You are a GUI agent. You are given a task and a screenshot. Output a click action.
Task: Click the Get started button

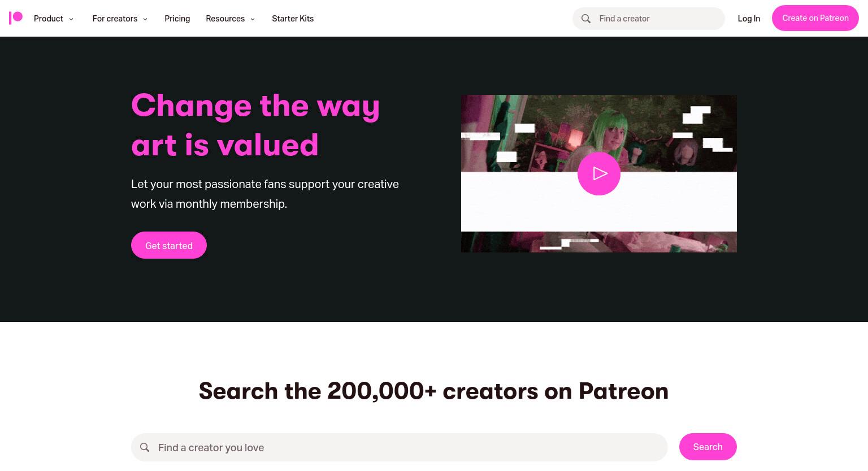tap(169, 245)
